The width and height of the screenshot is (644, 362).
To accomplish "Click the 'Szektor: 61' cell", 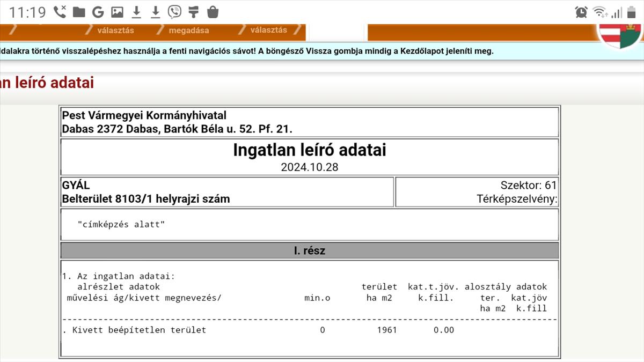I will (x=528, y=186).
